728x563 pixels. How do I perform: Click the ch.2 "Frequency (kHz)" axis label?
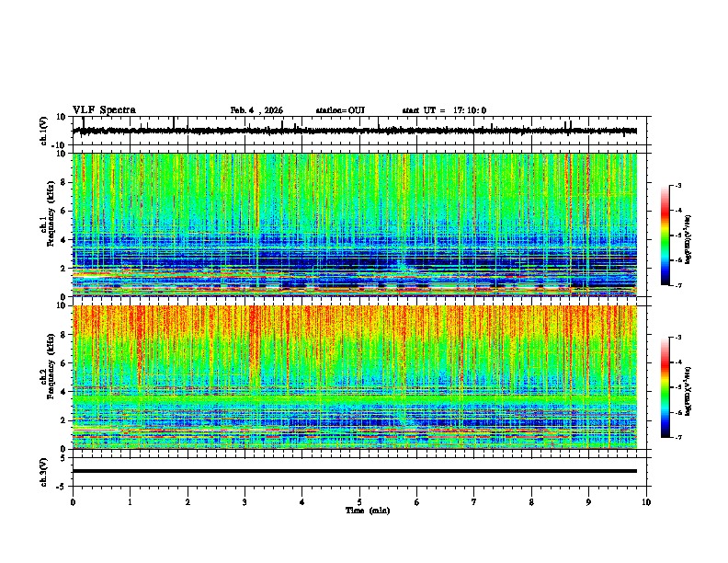(51, 366)
